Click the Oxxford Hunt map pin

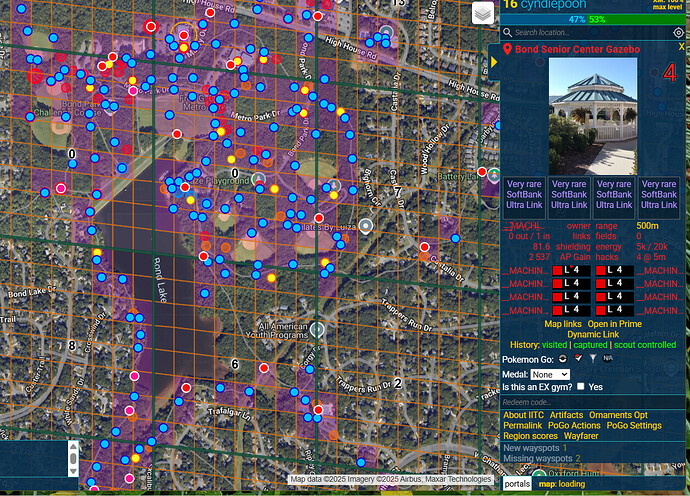click(x=539, y=474)
